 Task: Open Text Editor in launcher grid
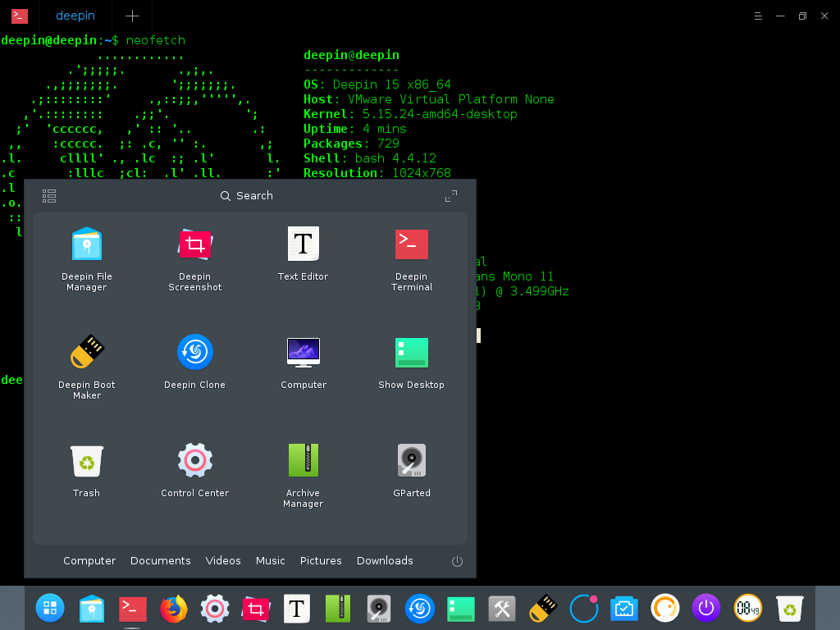304,254
